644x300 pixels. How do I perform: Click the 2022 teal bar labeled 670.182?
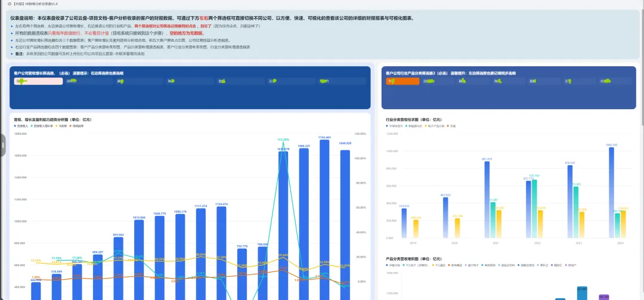(x=534, y=209)
